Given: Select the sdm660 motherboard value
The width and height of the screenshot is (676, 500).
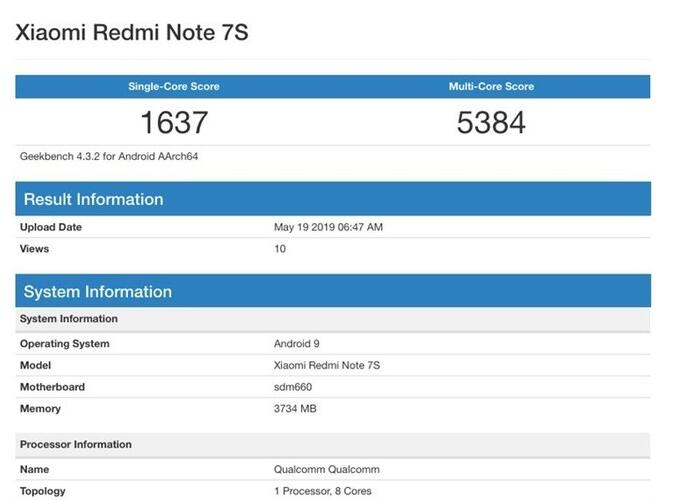Looking at the screenshot, I should (294, 387).
